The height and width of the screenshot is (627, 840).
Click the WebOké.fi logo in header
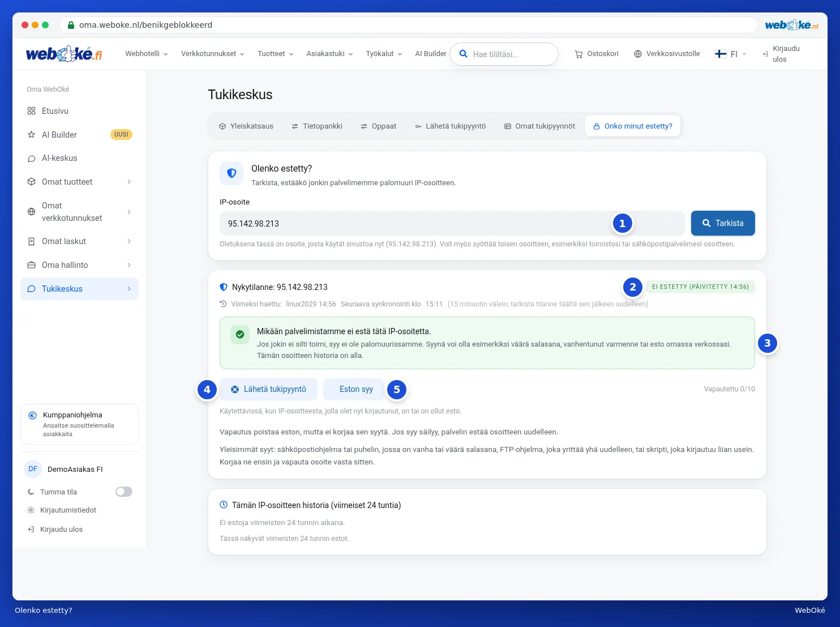[x=64, y=54]
